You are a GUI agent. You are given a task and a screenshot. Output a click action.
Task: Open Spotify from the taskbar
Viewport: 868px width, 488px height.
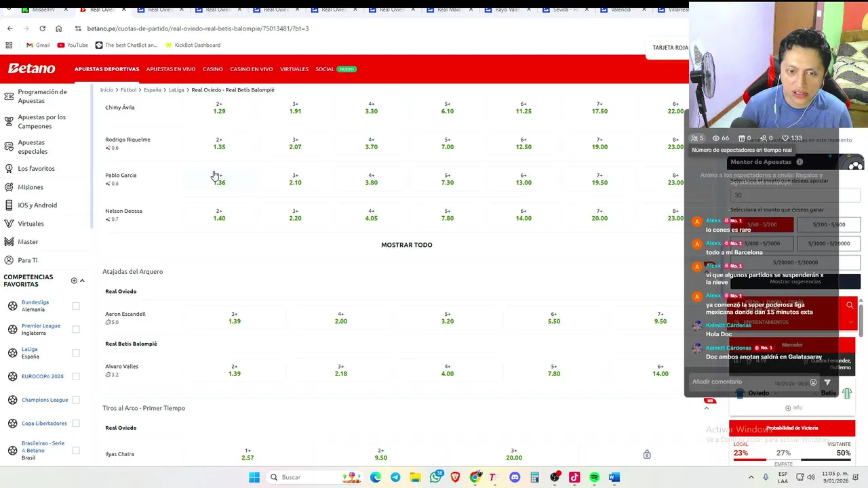tap(595, 477)
